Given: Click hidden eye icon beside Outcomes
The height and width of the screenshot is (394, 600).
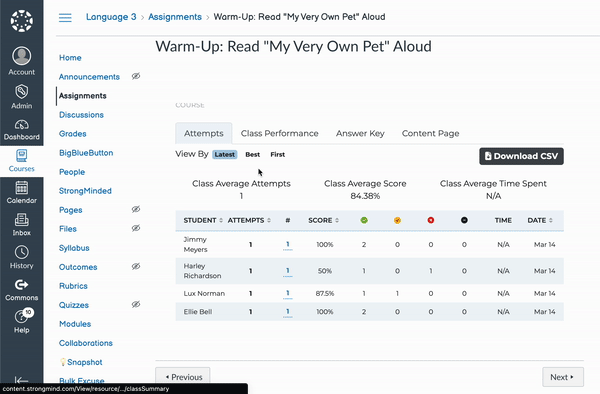Looking at the screenshot, I should click(x=136, y=266).
